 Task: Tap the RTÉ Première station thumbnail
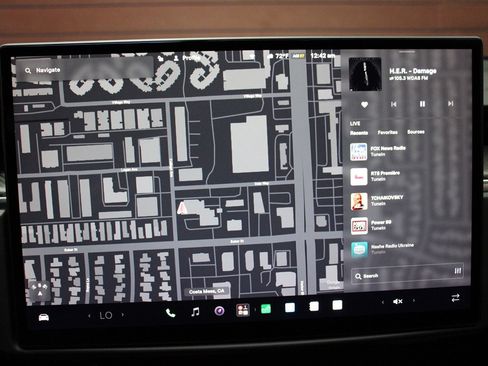point(359,177)
